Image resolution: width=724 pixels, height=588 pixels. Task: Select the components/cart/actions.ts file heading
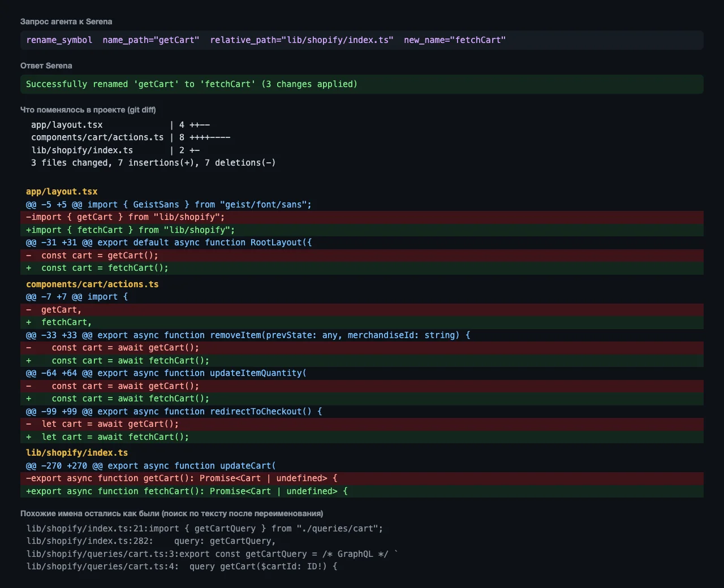[x=92, y=284]
